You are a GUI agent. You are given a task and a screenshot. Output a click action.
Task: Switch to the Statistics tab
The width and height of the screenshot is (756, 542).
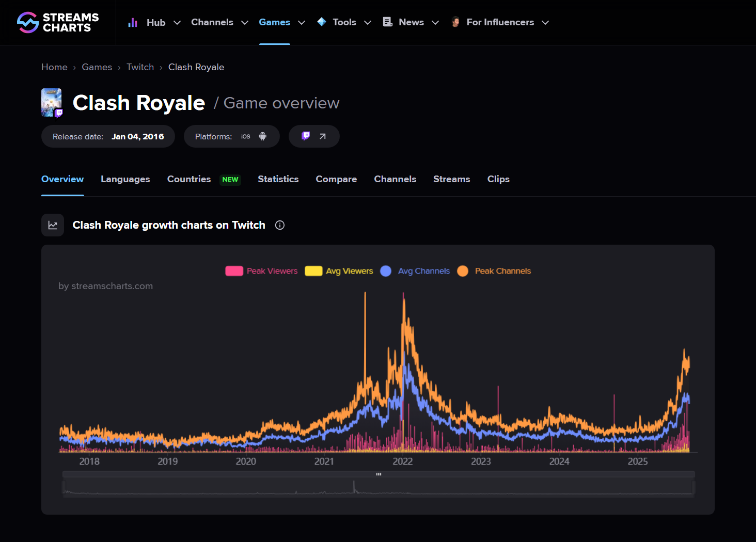click(x=278, y=179)
